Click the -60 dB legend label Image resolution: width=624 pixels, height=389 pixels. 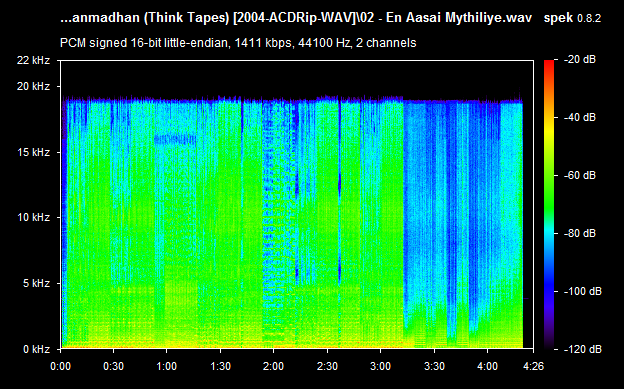pos(580,175)
